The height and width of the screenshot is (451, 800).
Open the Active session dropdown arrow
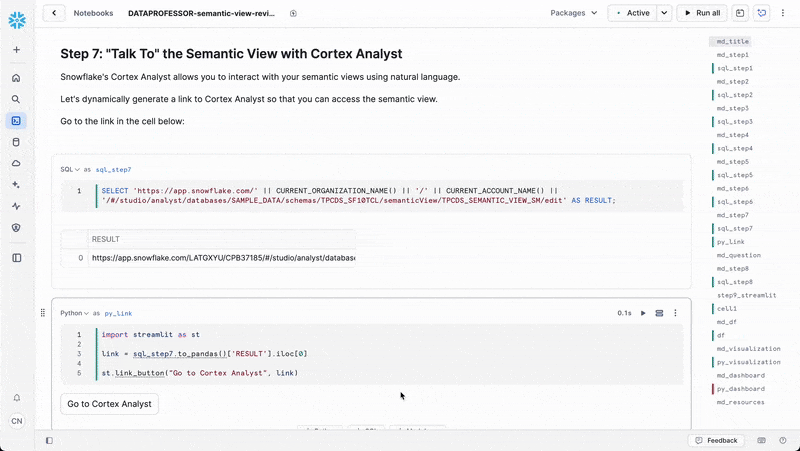coord(664,13)
